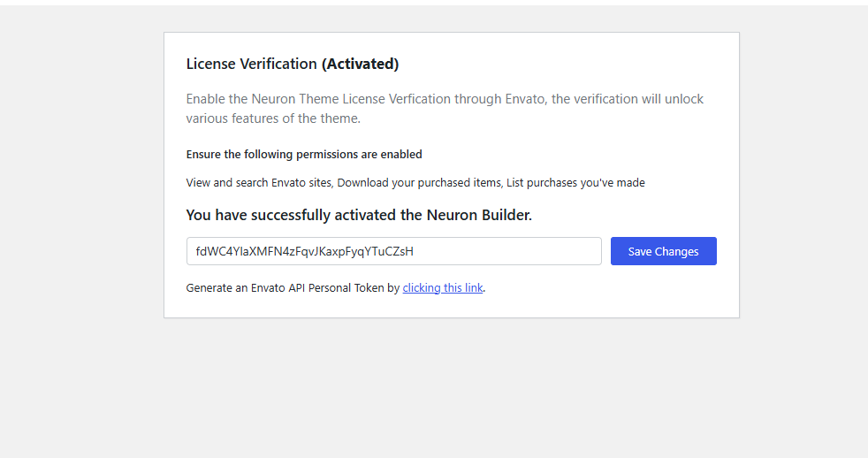
Task: Open the "clicking this link" hyperlink
Action: click(443, 287)
